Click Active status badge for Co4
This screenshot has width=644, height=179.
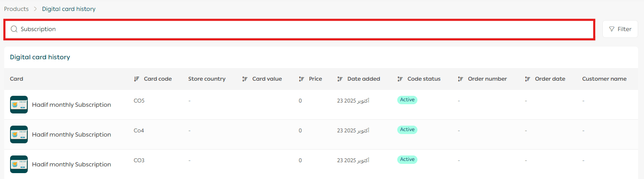click(407, 129)
